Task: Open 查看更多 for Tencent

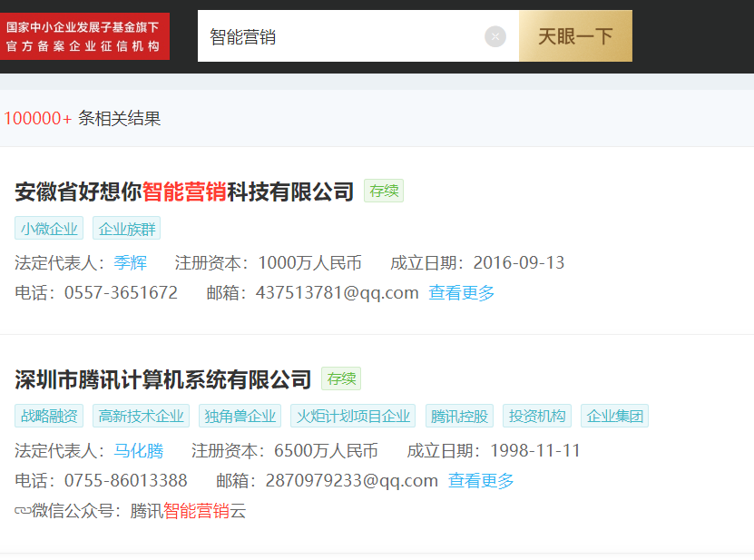Action: point(479,482)
